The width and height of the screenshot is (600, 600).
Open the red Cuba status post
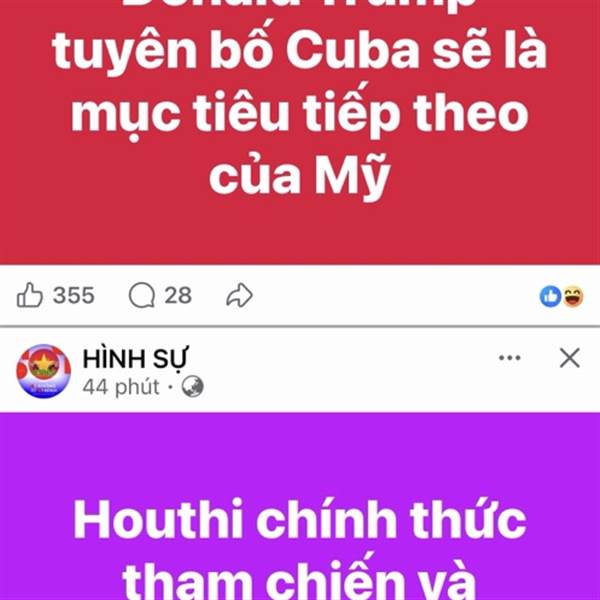pyautogui.click(x=300, y=132)
